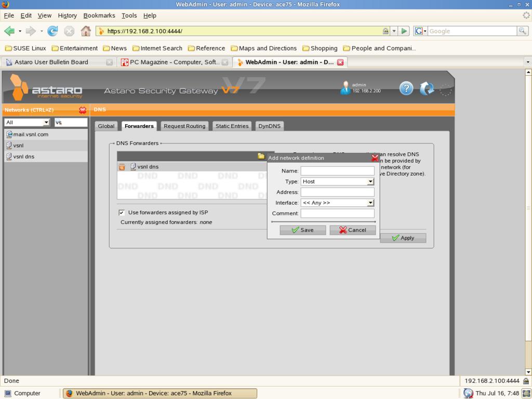Click the status bar lock icon
This screenshot has height=399, width=532.
coord(526,381)
